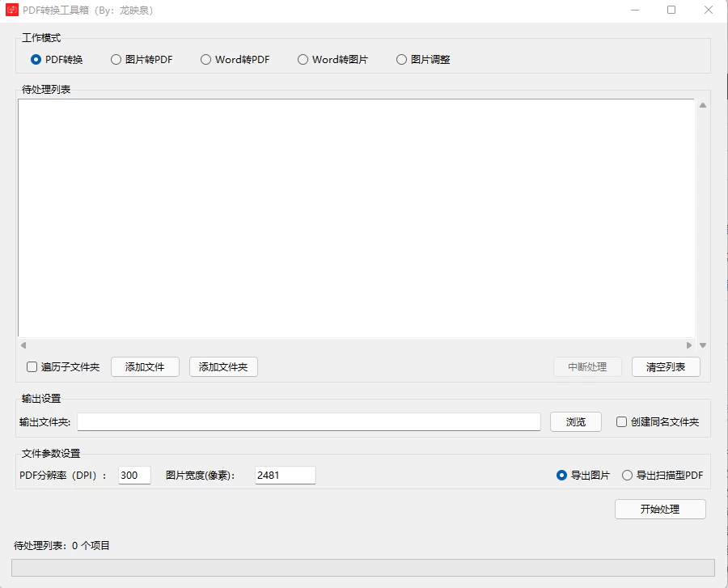
Task: Click the PDF分辨率 DPI value field
Action: (x=133, y=475)
